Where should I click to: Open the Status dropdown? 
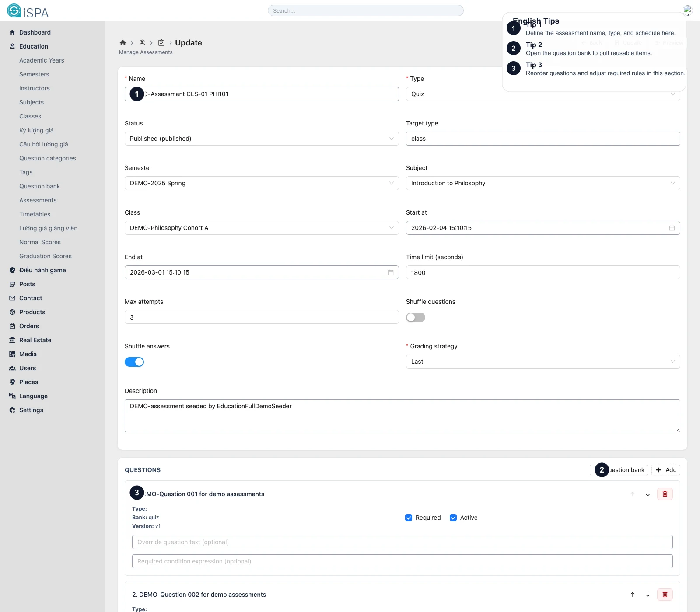click(x=261, y=139)
